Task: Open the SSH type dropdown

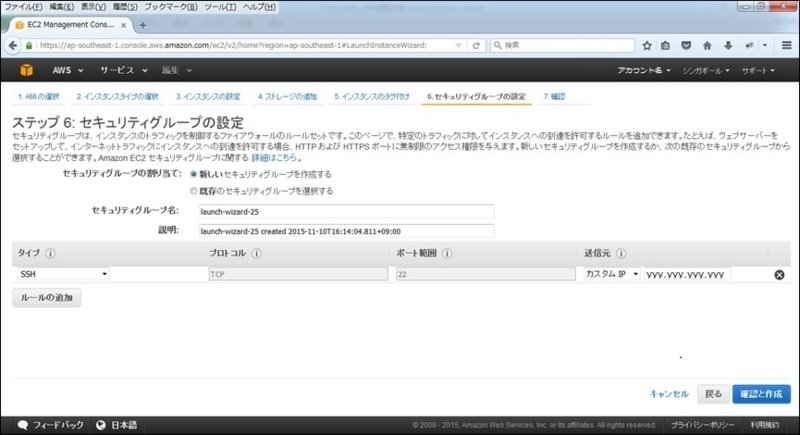Action: click(62, 274)
